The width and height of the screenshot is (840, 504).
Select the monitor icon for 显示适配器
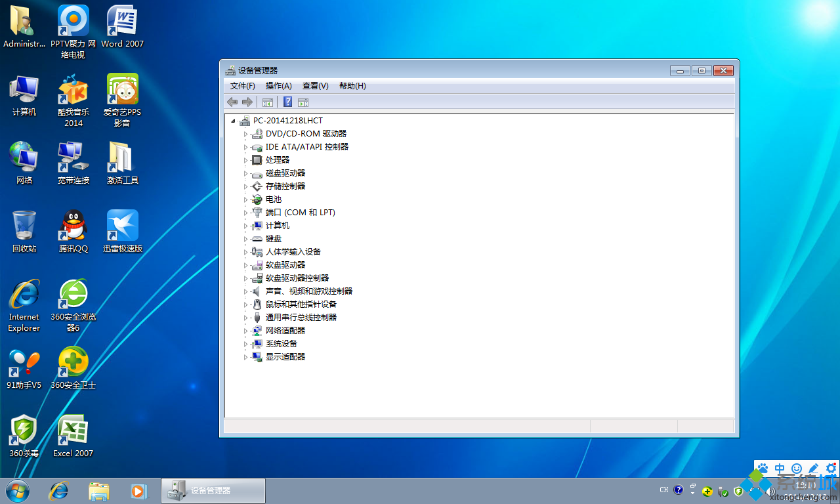coord(257,357)
